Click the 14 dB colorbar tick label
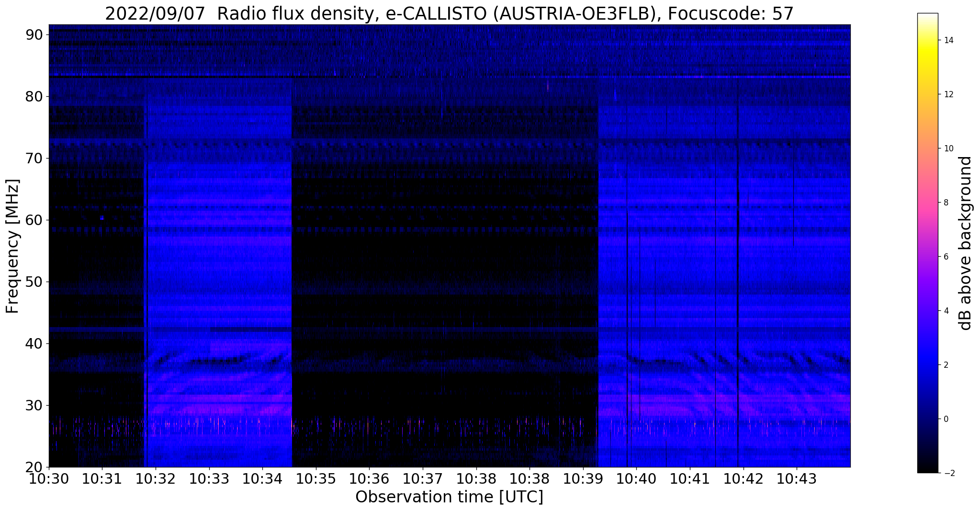The image size is (980, 511). tap(947, 40)
